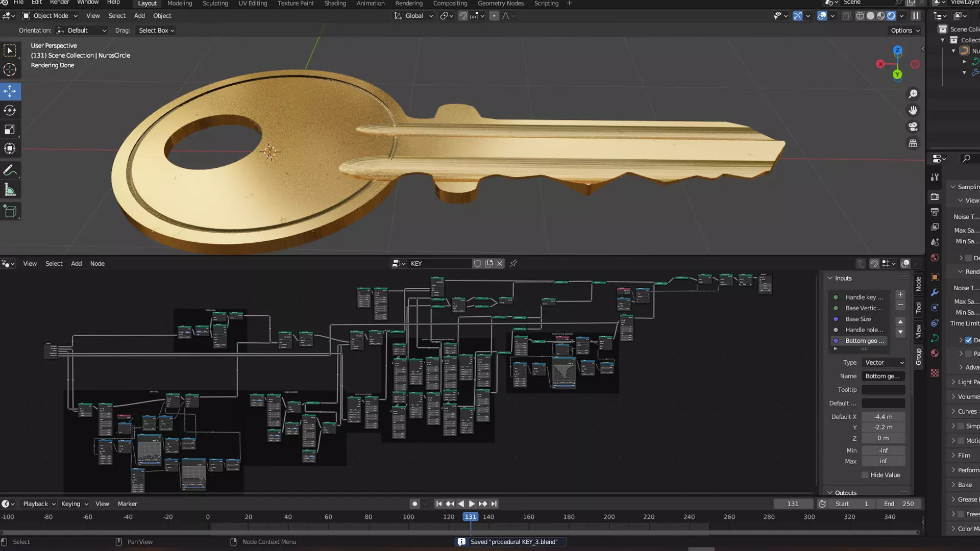
Task: Open the Geometry Nodes workspace tab
Action: [500, 4]
